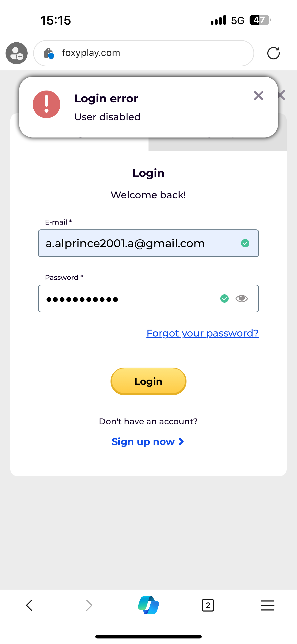Tap the green checkmark in E-mail field
The height and width of the screenshot is (644, 297).
(245, 243)
